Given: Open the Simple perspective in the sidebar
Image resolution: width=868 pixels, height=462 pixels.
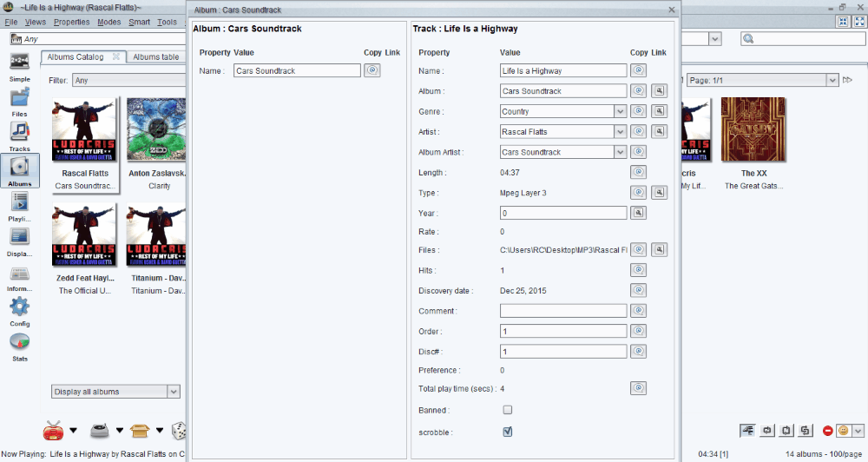Looking at the screenshot, I should 19,67.
